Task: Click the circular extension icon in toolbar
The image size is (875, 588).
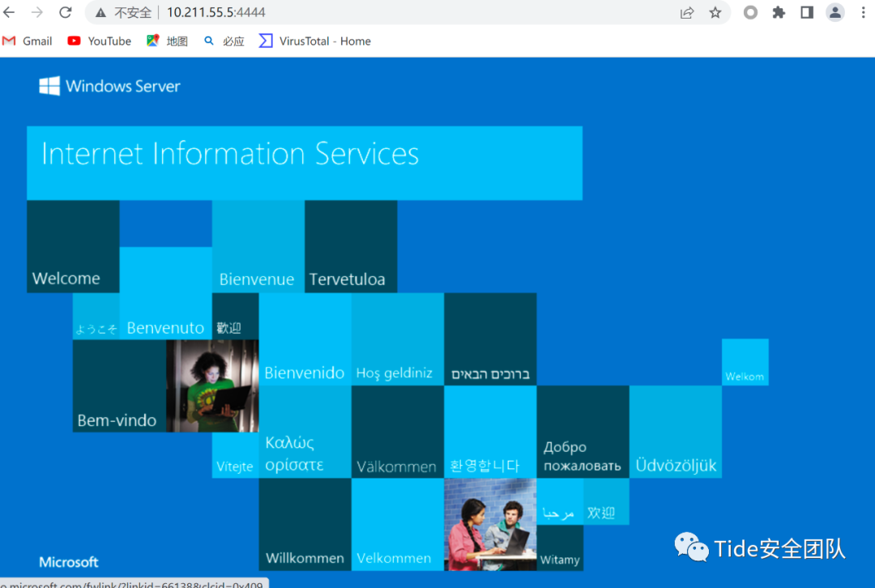Action: point(750,12)
